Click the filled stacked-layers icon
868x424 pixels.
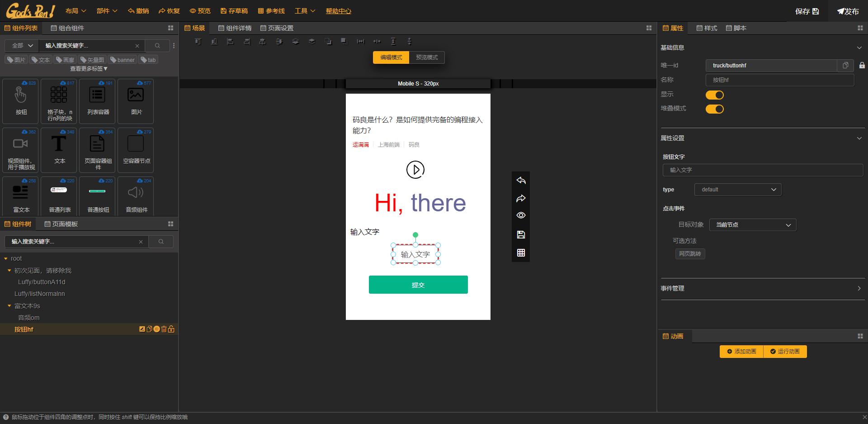pyautogui.click(x=312, y=42)
